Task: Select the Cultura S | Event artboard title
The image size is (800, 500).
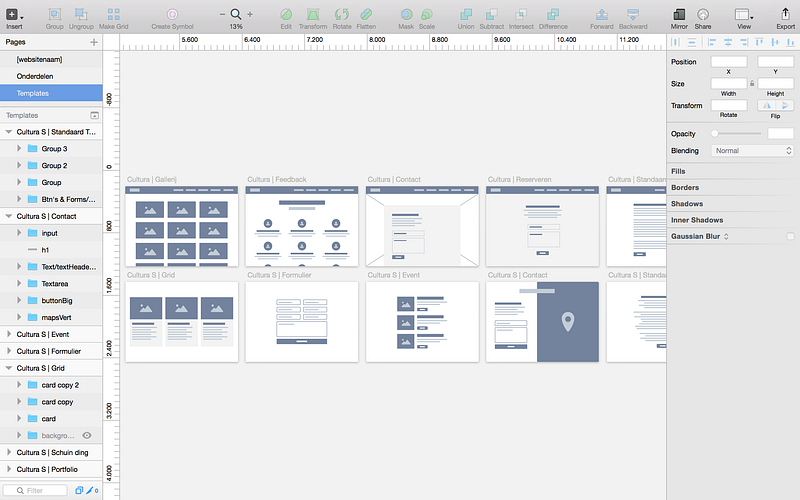Action: [x=393, y=274]
